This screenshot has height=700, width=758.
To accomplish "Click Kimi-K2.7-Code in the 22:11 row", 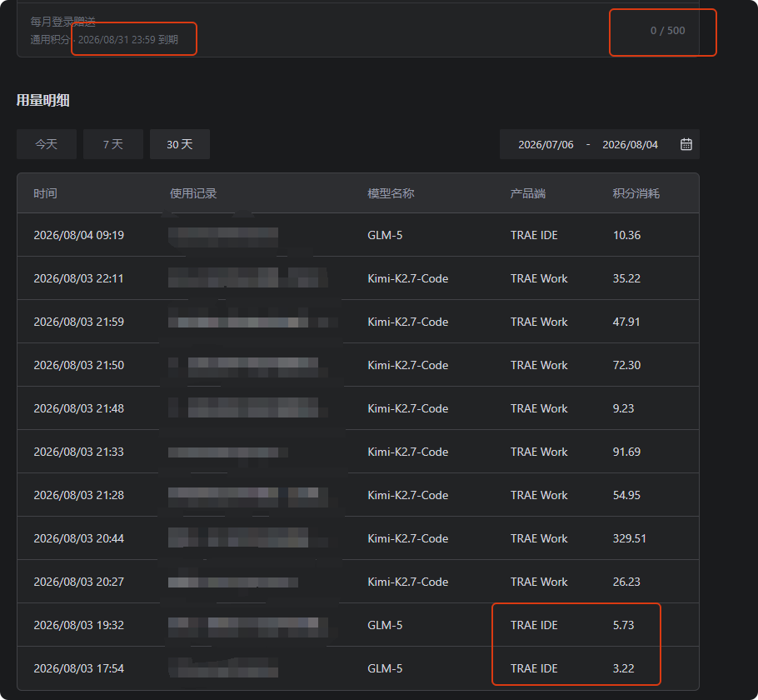I will coord(407,278).
